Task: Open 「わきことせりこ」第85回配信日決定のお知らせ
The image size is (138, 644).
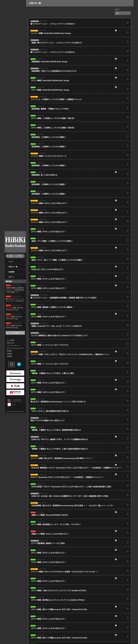Action: 80,410
